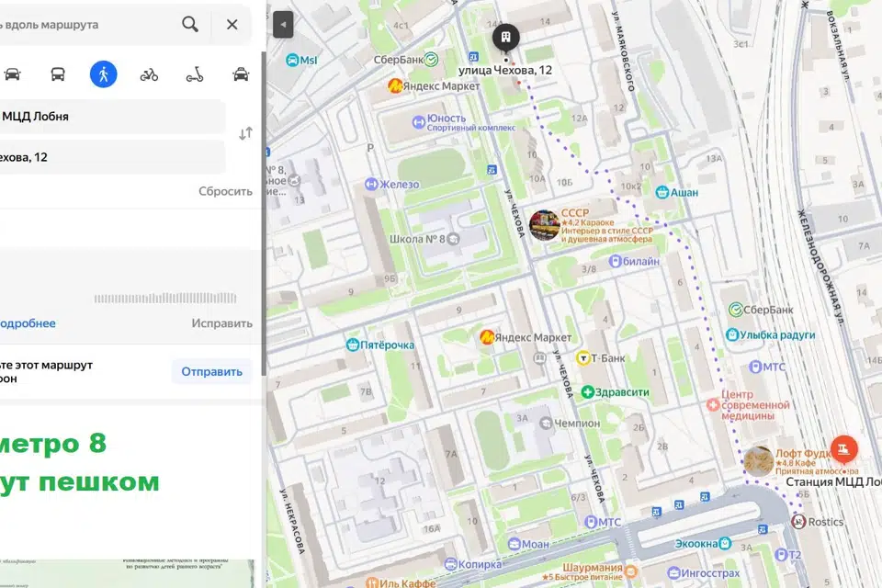Click the Билайн shop marker
Screen dimensions: 882x588
(615, 261)
